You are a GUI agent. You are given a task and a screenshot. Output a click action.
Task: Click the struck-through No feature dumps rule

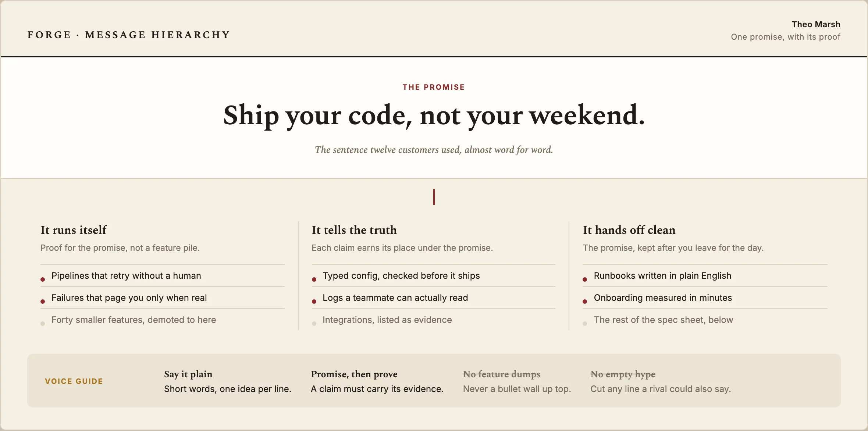(501, 374)
